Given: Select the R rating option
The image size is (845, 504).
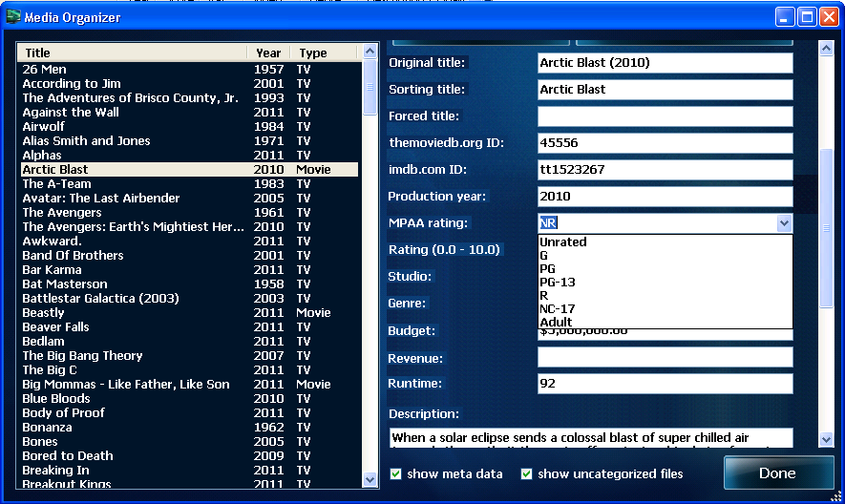Looking at the screenshot, I should point(665,295).
